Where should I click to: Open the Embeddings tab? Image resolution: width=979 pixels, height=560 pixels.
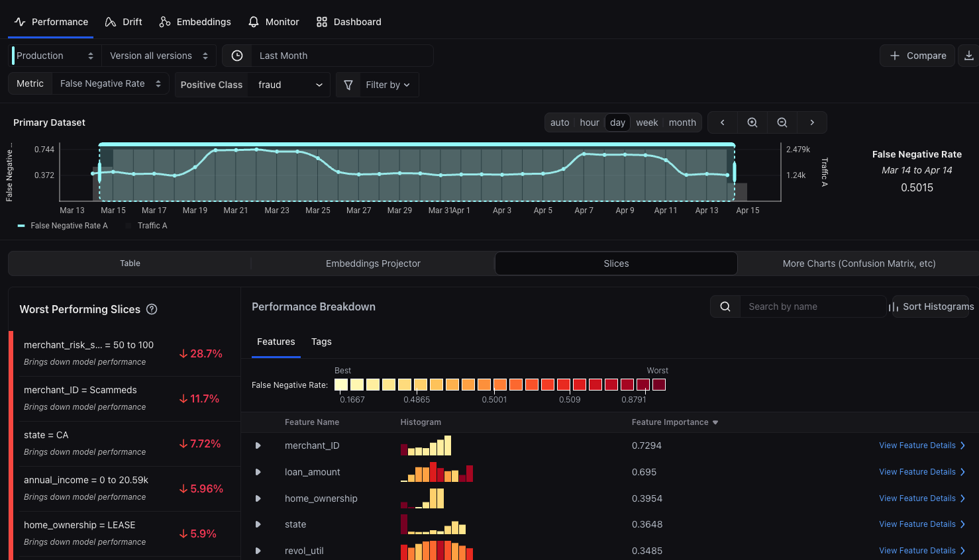195,22
